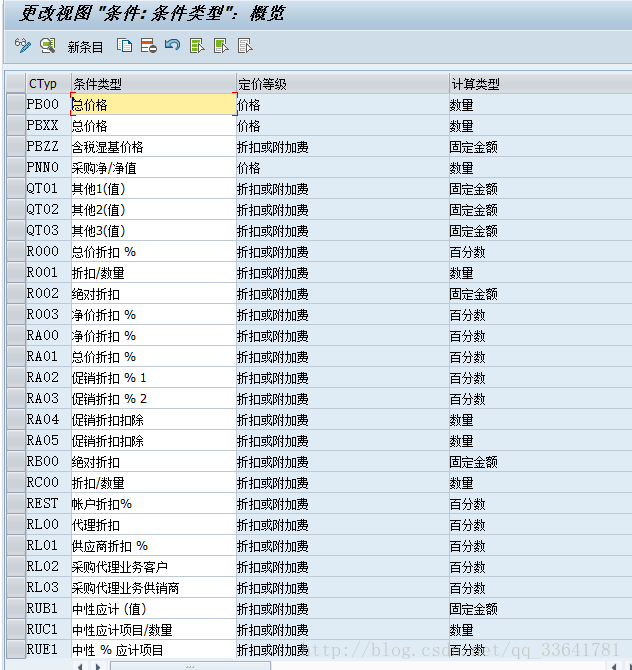Click the Deselect All icon
The image size is (632, 670).
point(245,46)
